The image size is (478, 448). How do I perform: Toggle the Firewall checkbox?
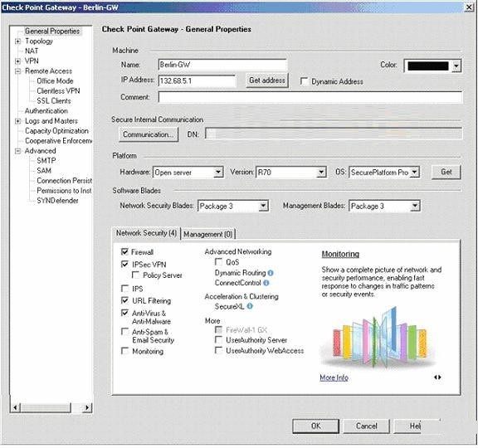[124, 251]
